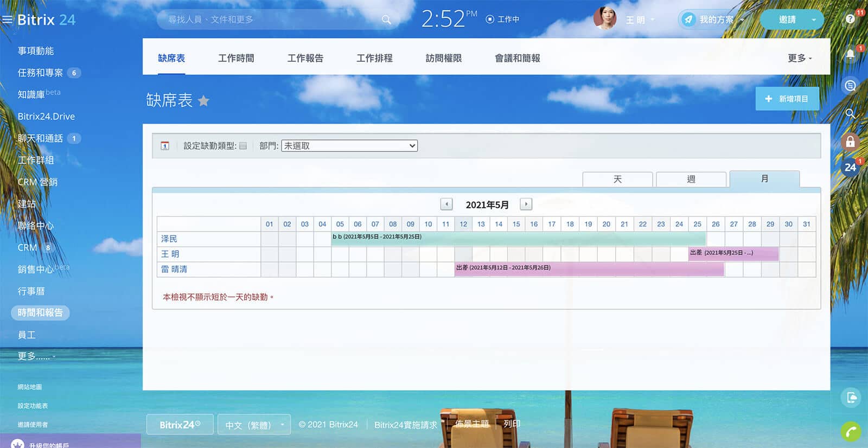Mark 缺席表 page as favorite star
Screen dimensions: 868x448
tap(203, 101)
